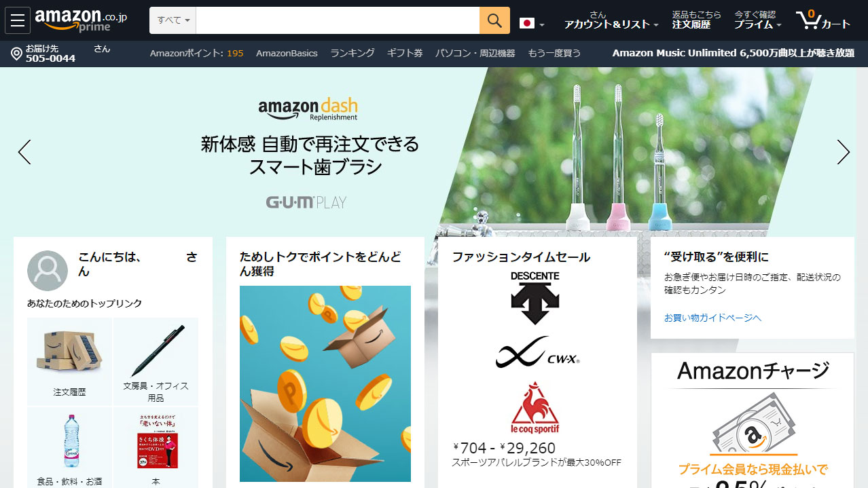Open the DESCENTE fashion sale logo
Screen dimensions: 868x488
tap(535, 297)
